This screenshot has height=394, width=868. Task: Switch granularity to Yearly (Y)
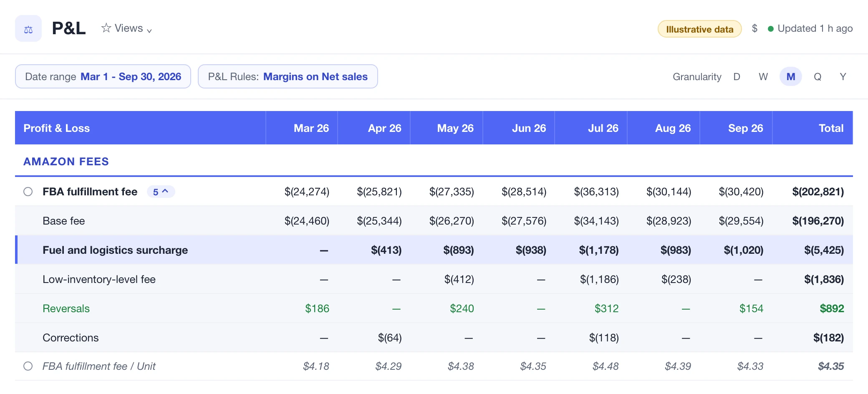843,77
